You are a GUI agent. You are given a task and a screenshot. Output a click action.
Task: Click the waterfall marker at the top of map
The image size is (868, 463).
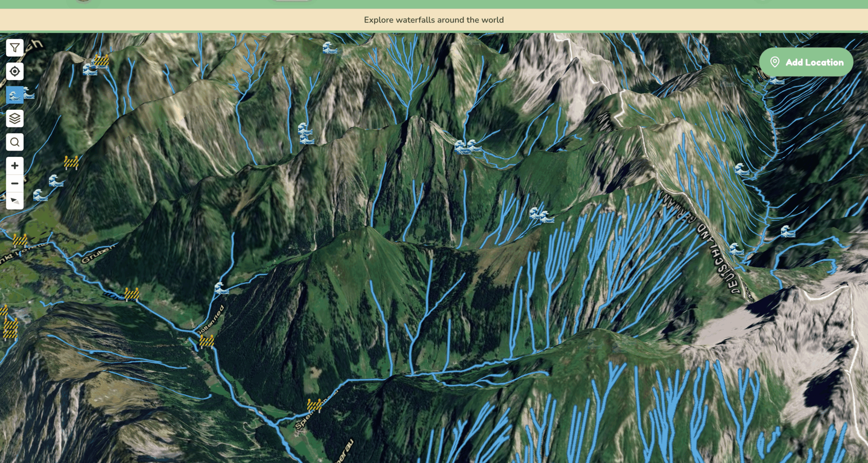330,47
